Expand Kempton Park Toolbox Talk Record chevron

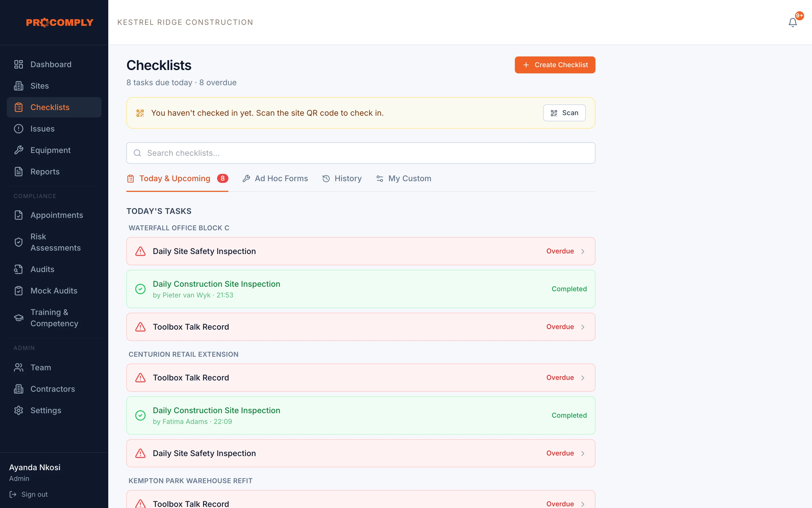(x=583, y=504)
